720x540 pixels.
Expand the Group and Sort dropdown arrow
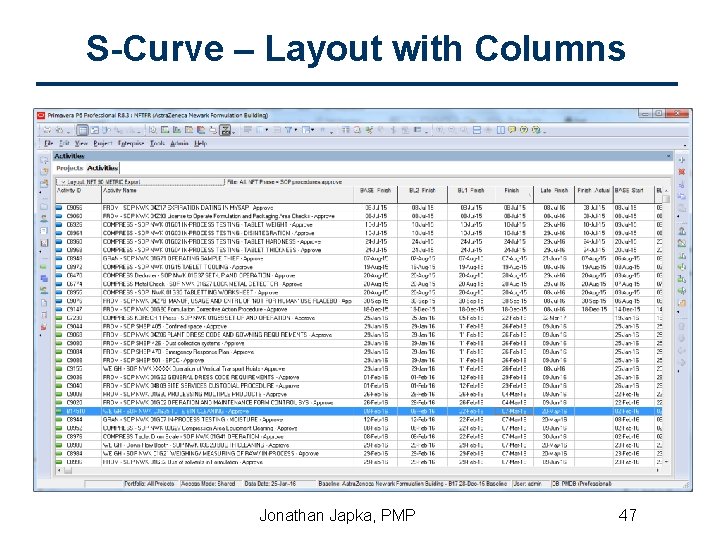[x=314, y=130]
